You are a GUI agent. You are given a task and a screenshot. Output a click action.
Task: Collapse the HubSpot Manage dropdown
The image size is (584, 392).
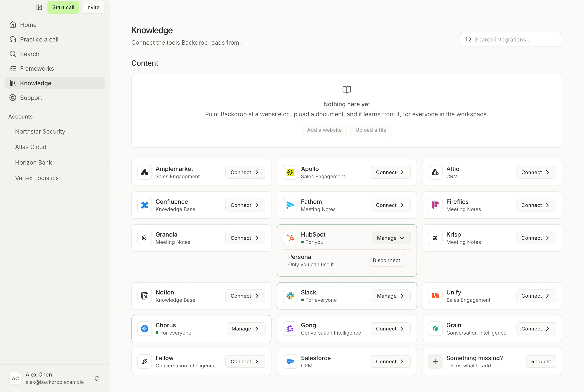pyautogui.click(x=391, y=238)
